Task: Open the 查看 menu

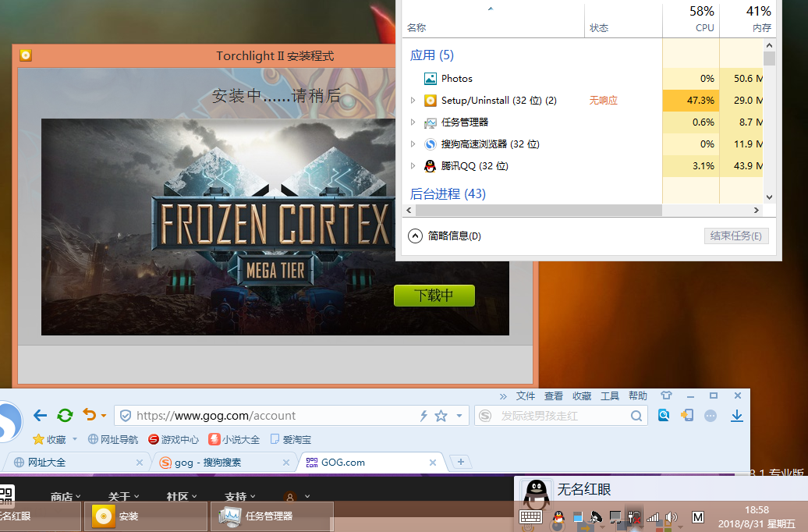Action: pyautogui.click(x=554, y=396)
